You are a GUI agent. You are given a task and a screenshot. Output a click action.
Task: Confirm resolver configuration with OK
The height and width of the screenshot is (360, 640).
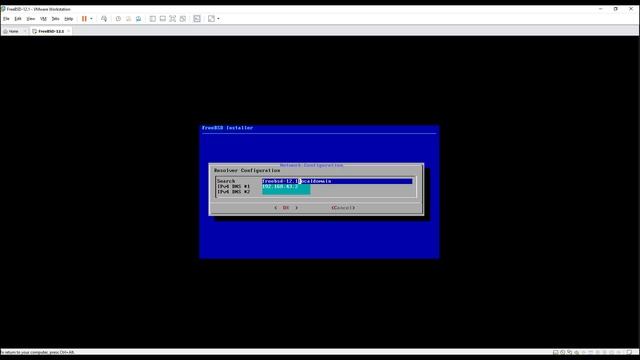tap(286, 208)
